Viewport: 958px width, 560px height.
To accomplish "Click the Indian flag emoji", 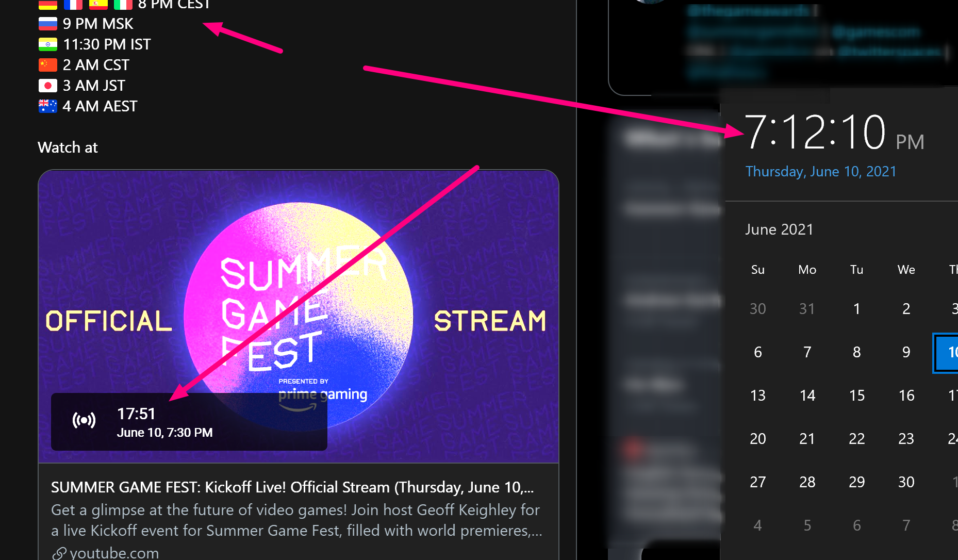I will [48, 44].
